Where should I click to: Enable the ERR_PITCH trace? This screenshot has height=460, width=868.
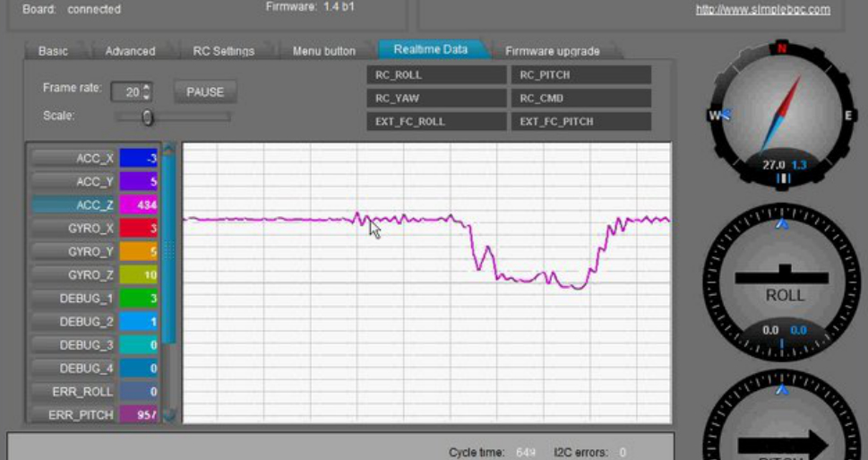[73, 414]
